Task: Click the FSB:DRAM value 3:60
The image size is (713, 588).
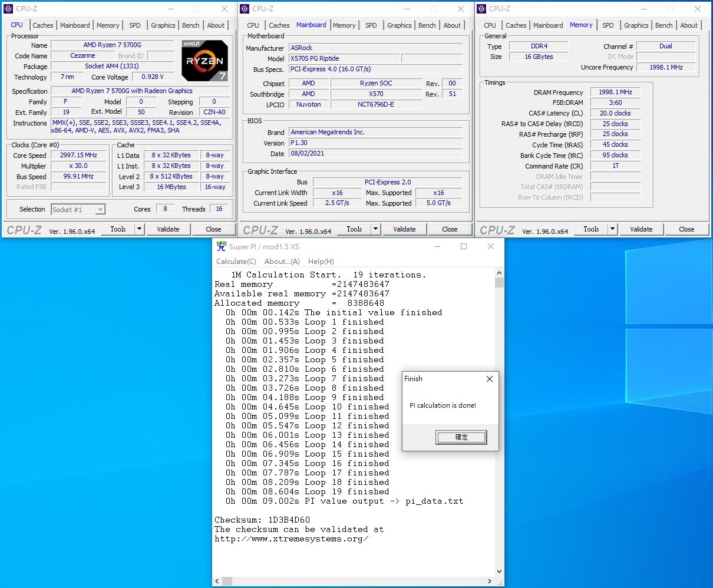Action: point(615,103)
